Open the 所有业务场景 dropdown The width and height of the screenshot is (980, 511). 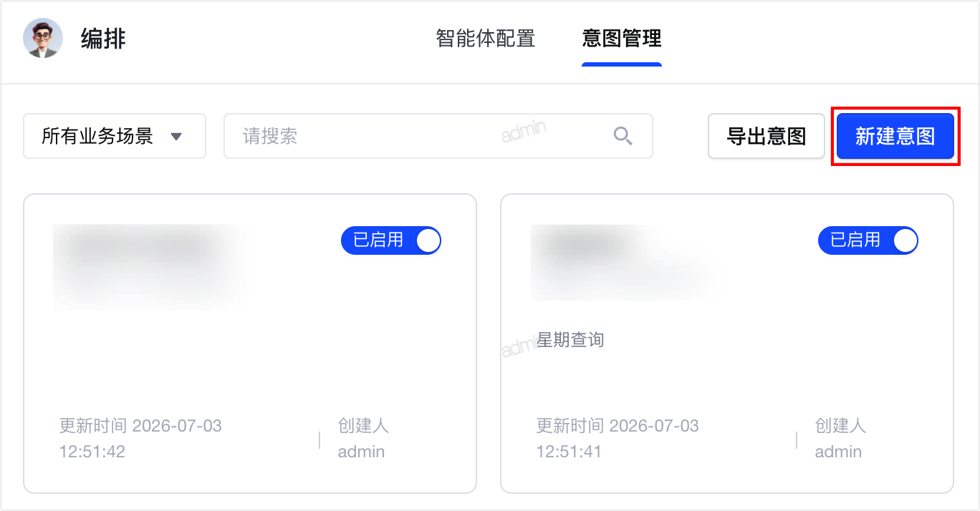click(115, 136)
